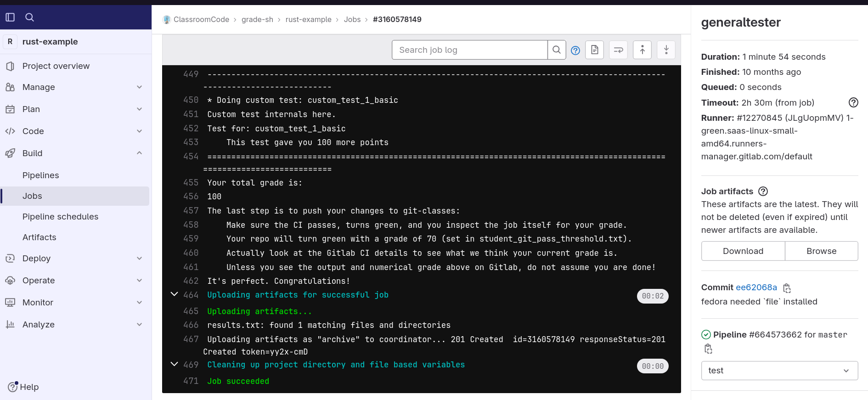Show the complete raw log

pyautogui.click(x=594, y=50)
